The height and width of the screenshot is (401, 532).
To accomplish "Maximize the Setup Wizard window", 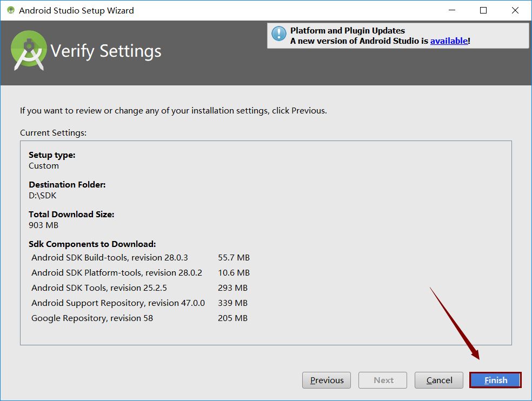I will tap(483, 10).
